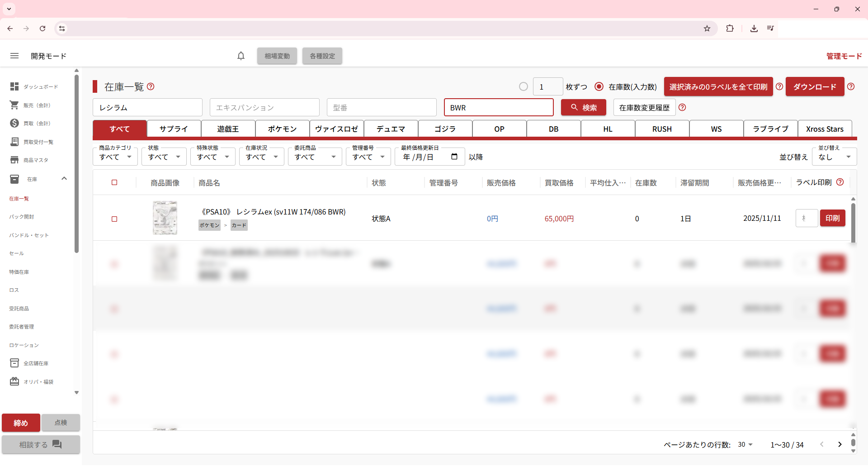Click the notification bell icon
This screenshot has width=868, height=467.
[241, 56]
